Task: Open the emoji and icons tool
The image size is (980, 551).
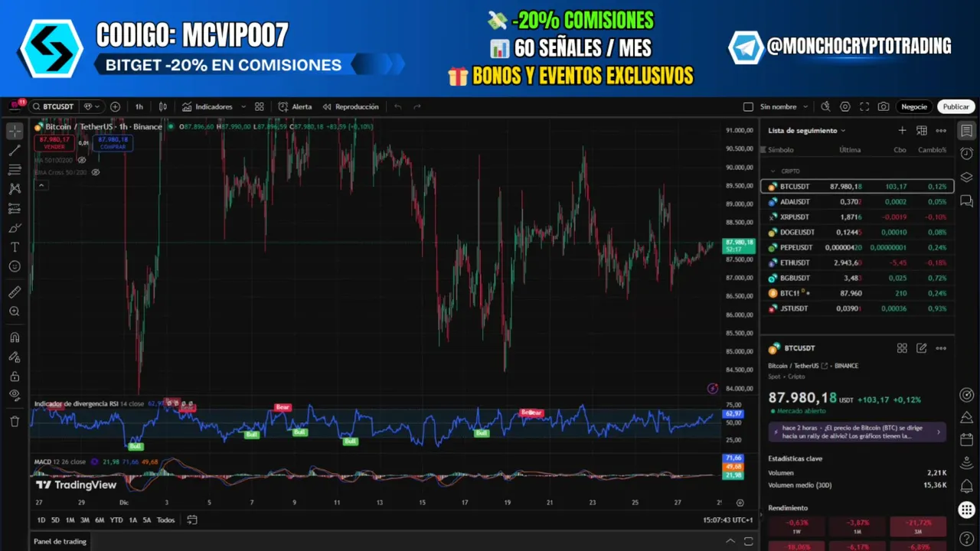Action: tap(15, 266)
